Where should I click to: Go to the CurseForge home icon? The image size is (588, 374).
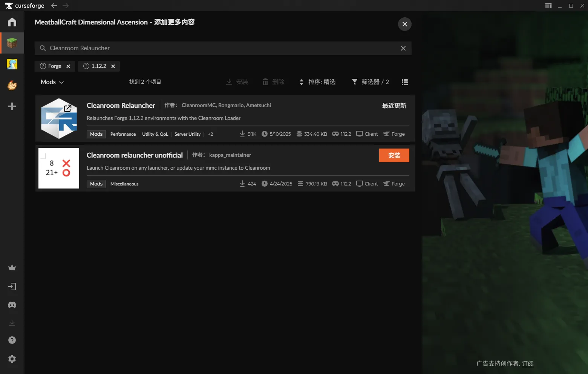tap(12, 22)
